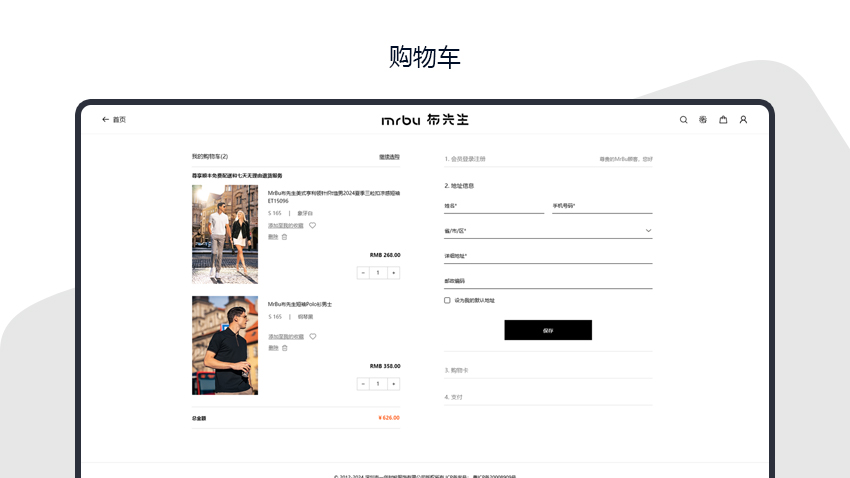850x478 pixels.
Task: Click trash delete icon for first cart item
Action: [x=284, y=237]
